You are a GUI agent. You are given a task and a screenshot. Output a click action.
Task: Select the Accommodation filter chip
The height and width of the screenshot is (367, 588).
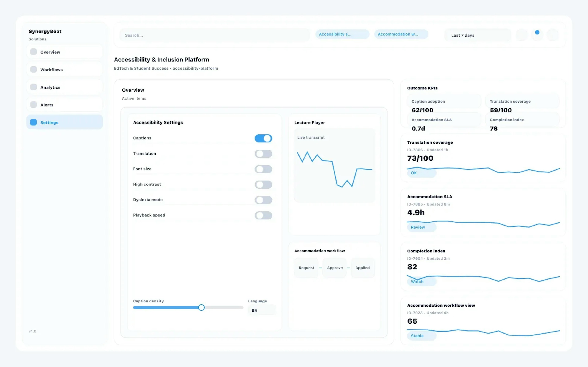pyautogui.click(x=401, y=34)
